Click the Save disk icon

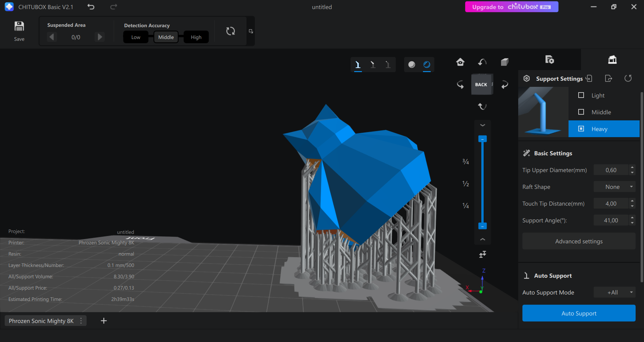pyautogui.click(x=19, y=26)
